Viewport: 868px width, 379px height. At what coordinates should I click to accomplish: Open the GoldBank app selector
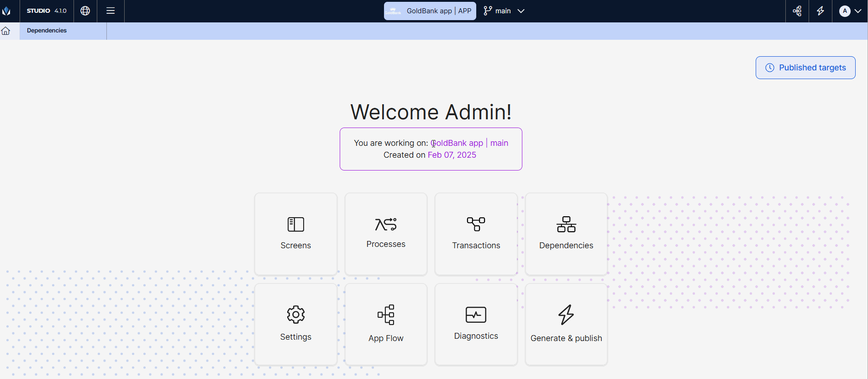pyautogui.click(x=430, y=11)
